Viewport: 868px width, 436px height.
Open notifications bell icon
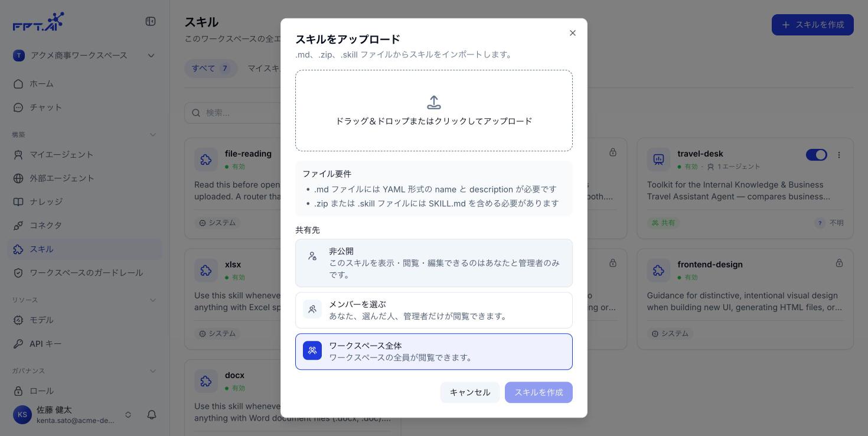(x=152, y=415)
